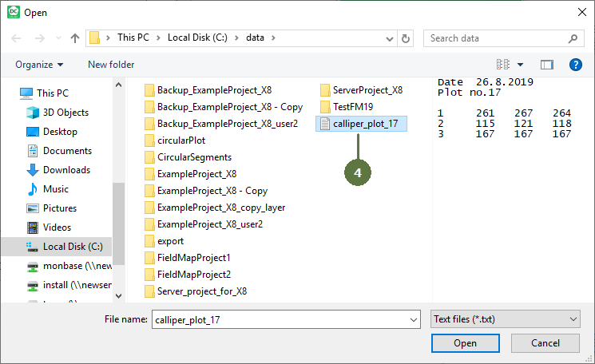Select Downloads in navigation pane

click(58, 170)
